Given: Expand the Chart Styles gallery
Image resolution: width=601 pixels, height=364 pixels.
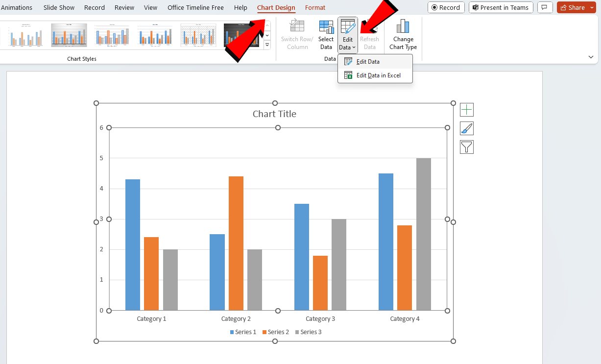Looking at the screenshot, I should pyautogui.click(x=267, y=44).
